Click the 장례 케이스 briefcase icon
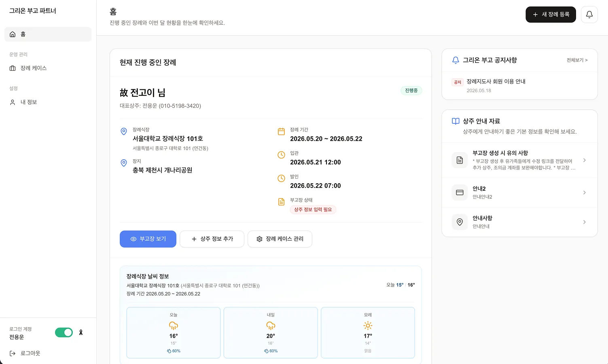Image resolution: width=608 pixels, height=364 pixels. point(13,68)
